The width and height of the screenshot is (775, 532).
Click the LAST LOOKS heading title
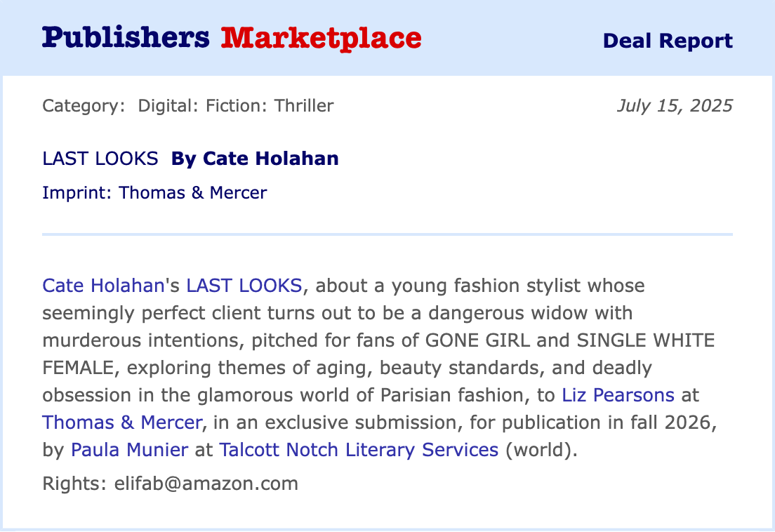(100, 159)
